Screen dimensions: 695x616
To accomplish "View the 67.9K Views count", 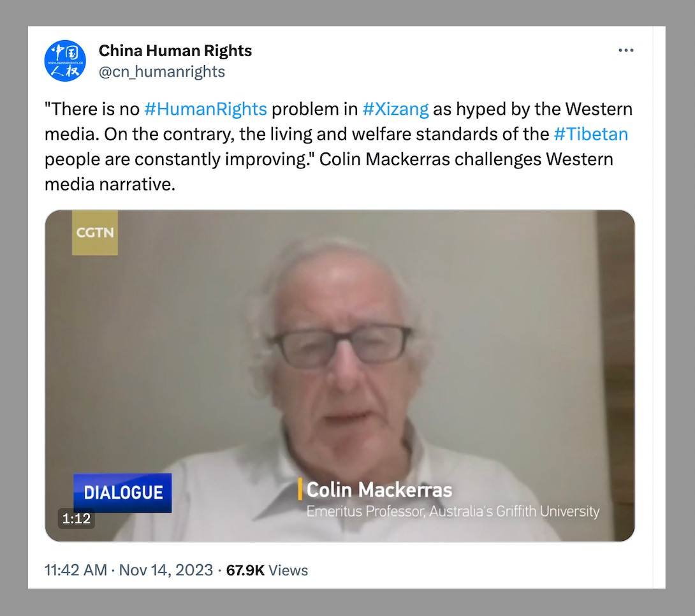I will pos(267,570).
